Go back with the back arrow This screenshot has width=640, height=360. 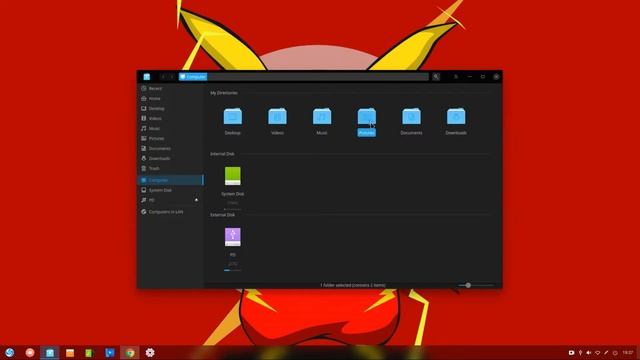(163, 77)
